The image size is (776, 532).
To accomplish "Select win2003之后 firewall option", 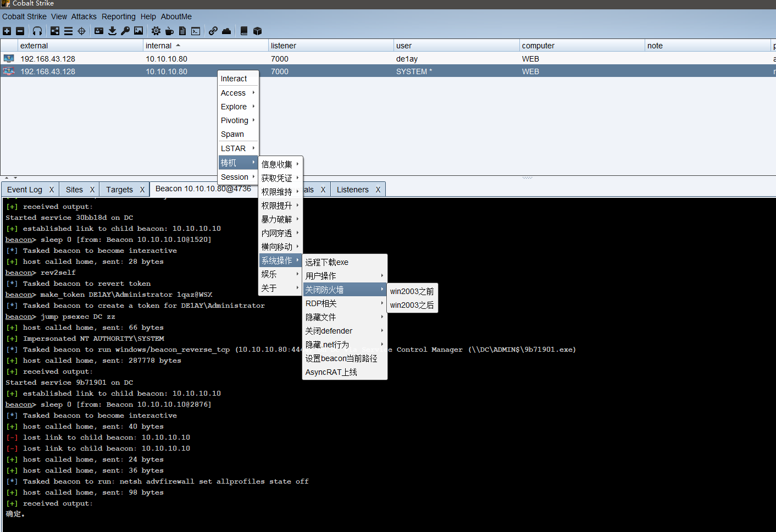I will pos(412,305).
